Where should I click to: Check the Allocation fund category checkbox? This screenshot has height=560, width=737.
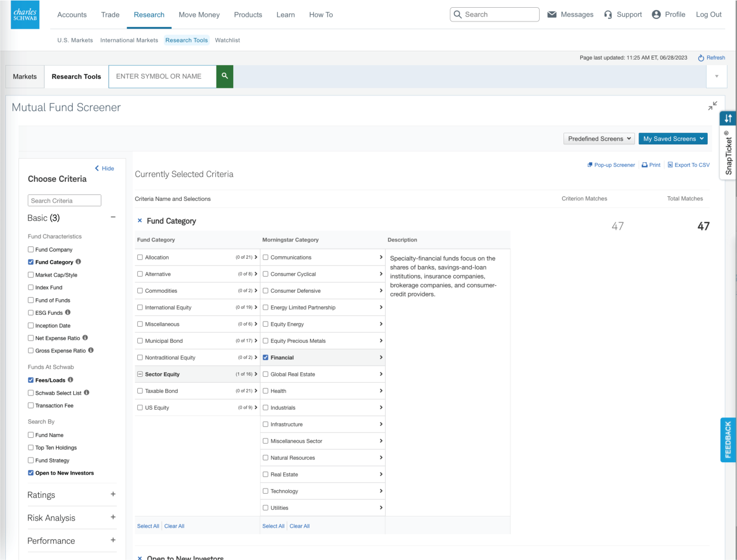(140, 257)
